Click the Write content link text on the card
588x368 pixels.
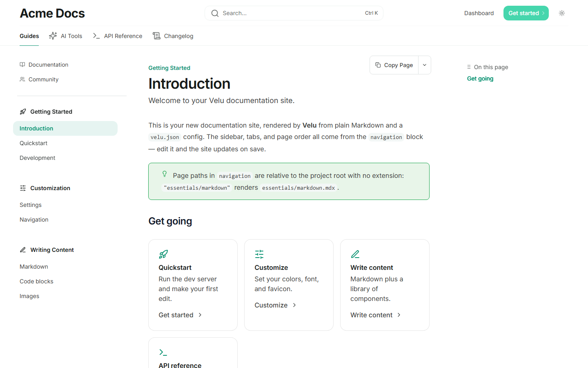click(x=372, y=315)
